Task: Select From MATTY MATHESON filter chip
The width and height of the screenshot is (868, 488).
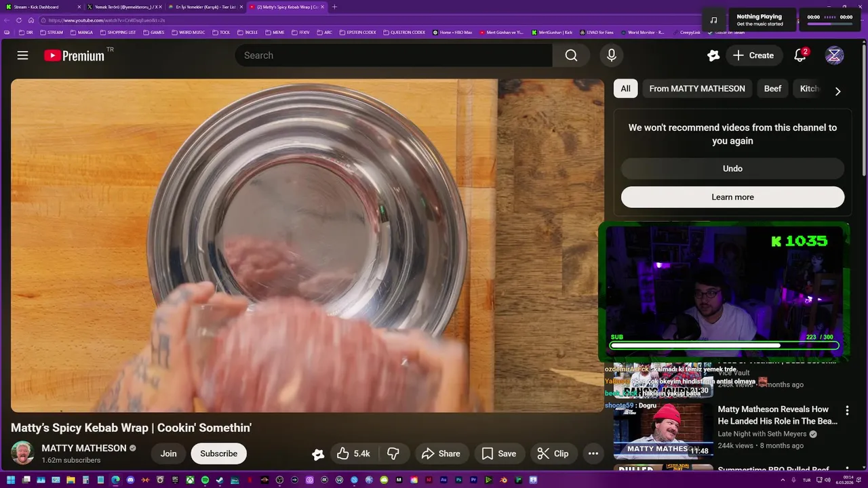Action: 697,88
